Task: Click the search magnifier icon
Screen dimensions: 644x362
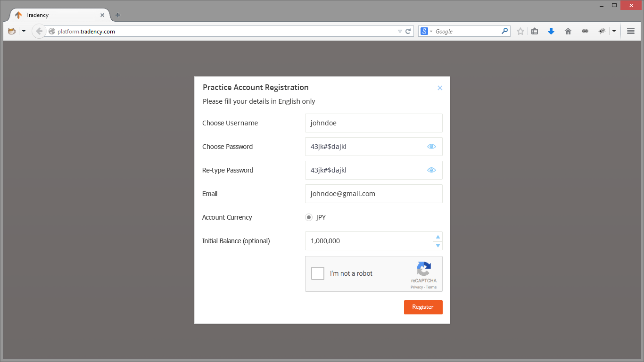Action: tap(505, 32)
